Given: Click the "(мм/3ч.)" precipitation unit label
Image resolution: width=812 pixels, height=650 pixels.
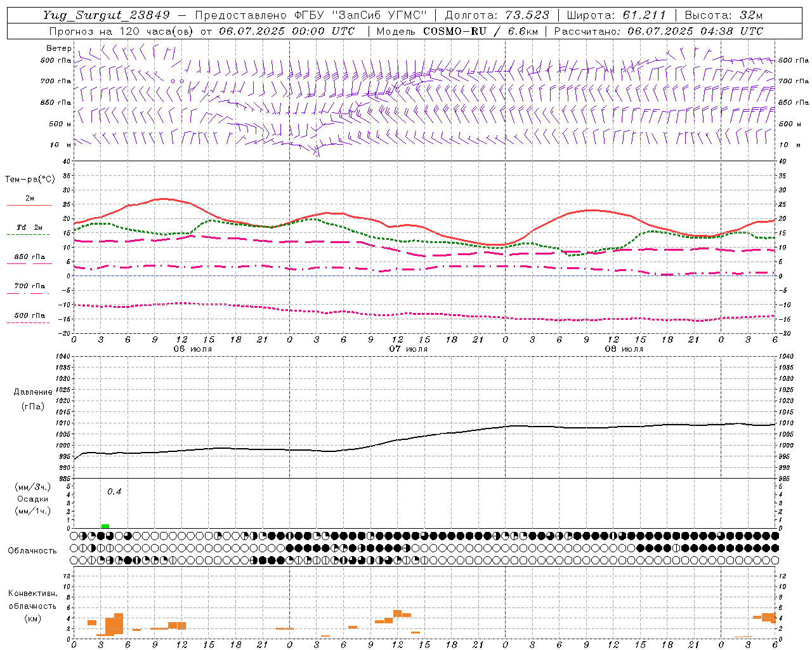Looking at the screenshot, I should tap(33, 487).
